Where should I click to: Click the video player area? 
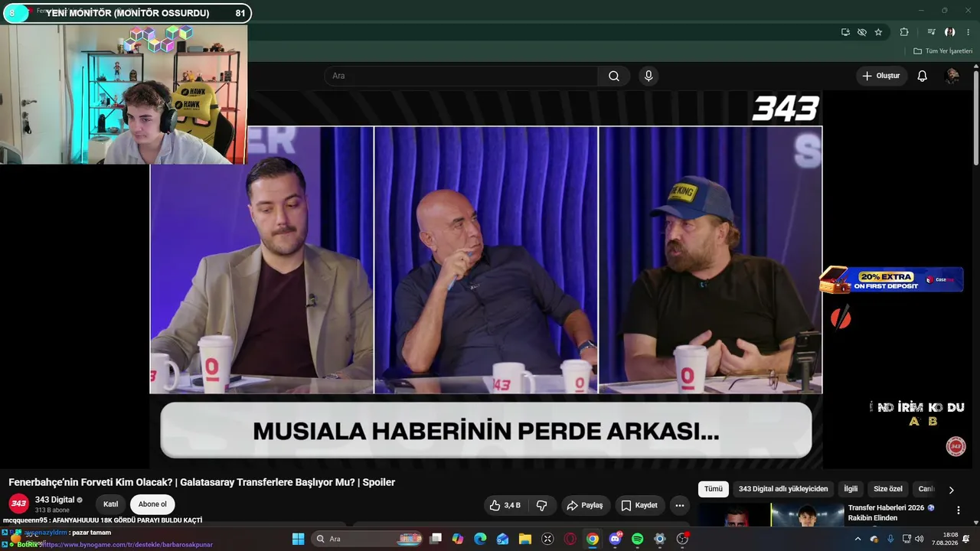[486, 279]
